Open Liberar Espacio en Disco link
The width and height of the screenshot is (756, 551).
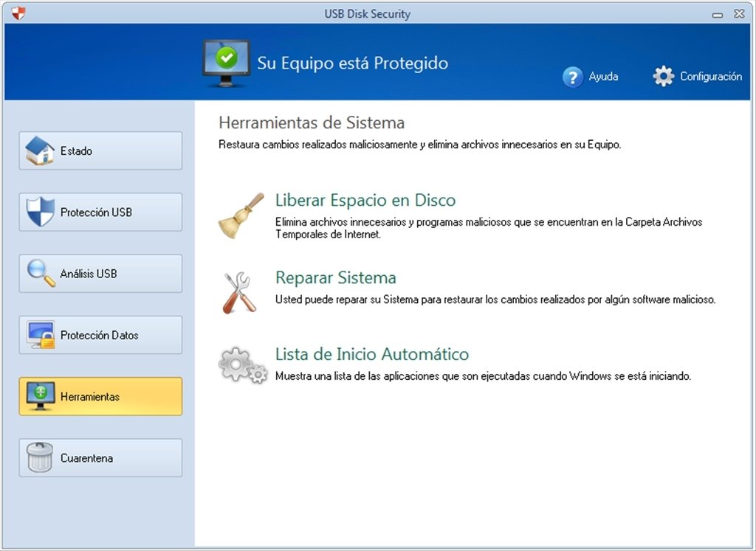(x=365, y=200)
